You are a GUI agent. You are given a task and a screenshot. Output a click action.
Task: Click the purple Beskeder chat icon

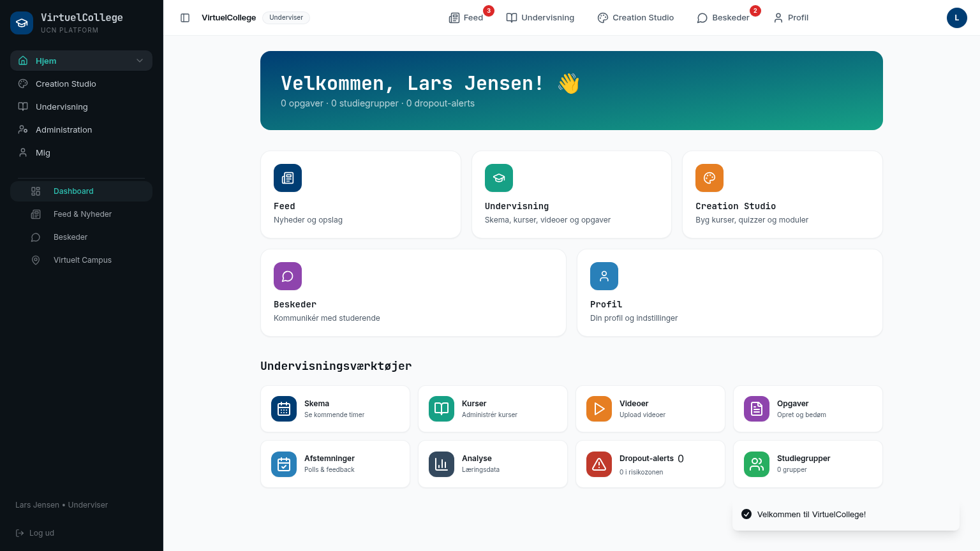click(288, 276)
